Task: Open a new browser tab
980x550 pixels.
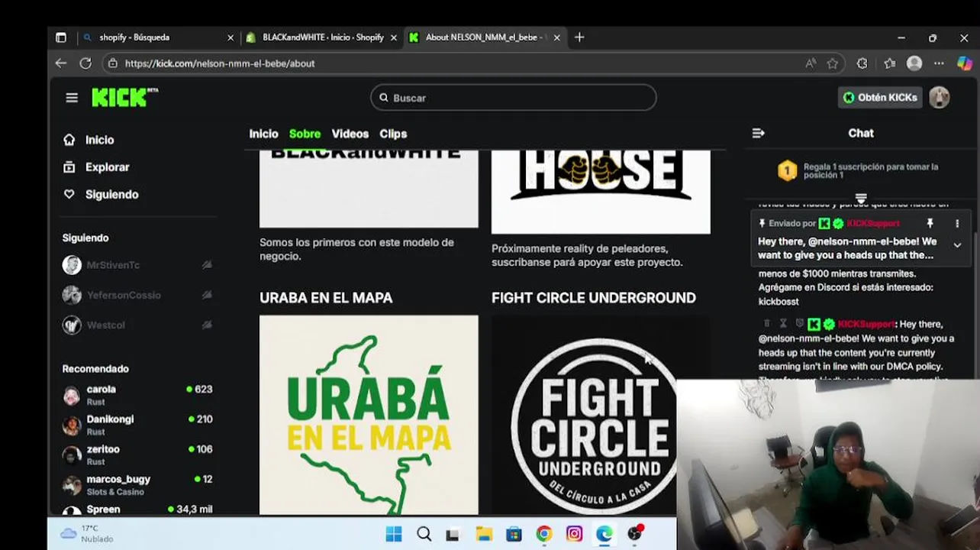Action: [x=579, y=37]
